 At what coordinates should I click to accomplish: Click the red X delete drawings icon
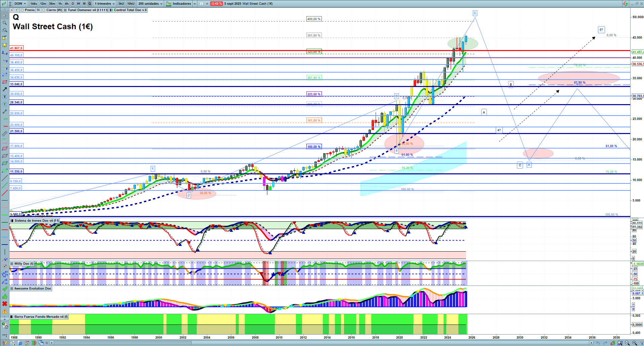pos(4,304)
